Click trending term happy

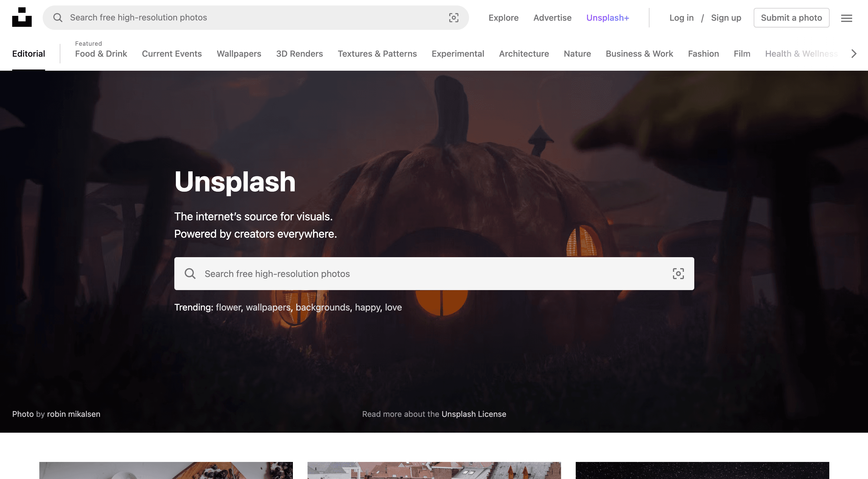click(x=367, y=307)
